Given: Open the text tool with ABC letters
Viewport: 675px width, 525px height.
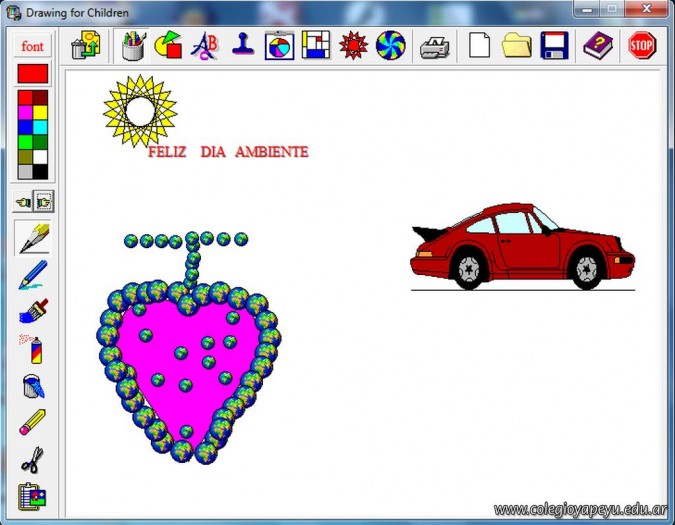Looking at the screenshot, I should [x=205, y=45].
